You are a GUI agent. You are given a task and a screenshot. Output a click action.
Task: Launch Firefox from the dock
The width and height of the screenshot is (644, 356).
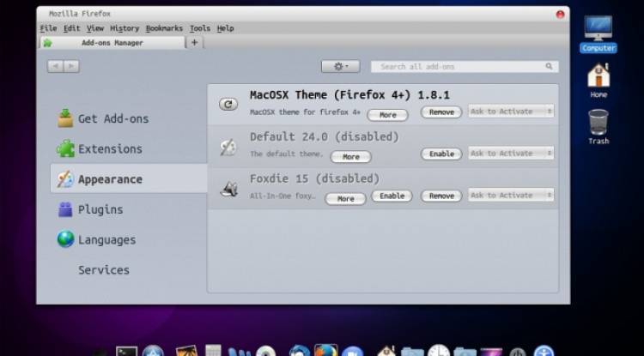tap(325, 350)
